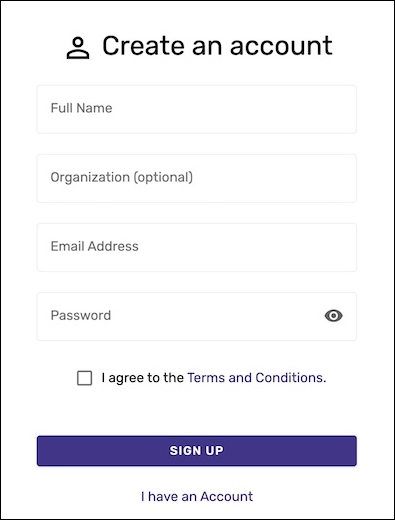Click the 'Create an account' heading text
This screenshot has height=520, width=395.
(x=217, y=46)
